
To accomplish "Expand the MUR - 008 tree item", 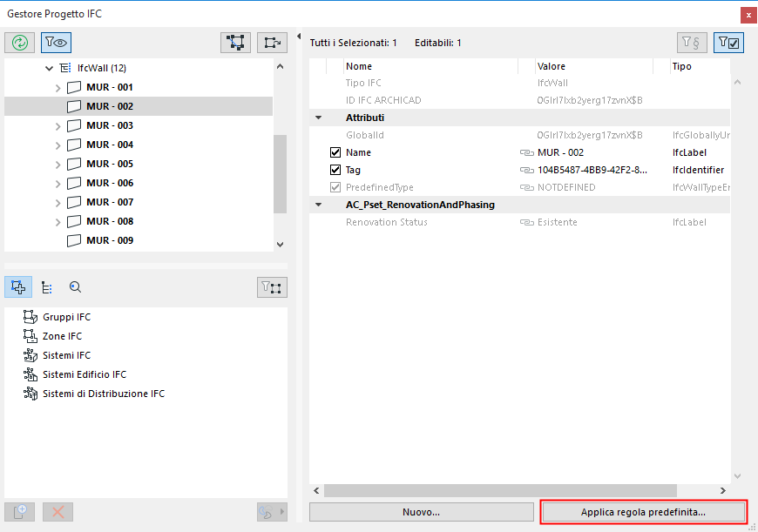I will point(58,222).
